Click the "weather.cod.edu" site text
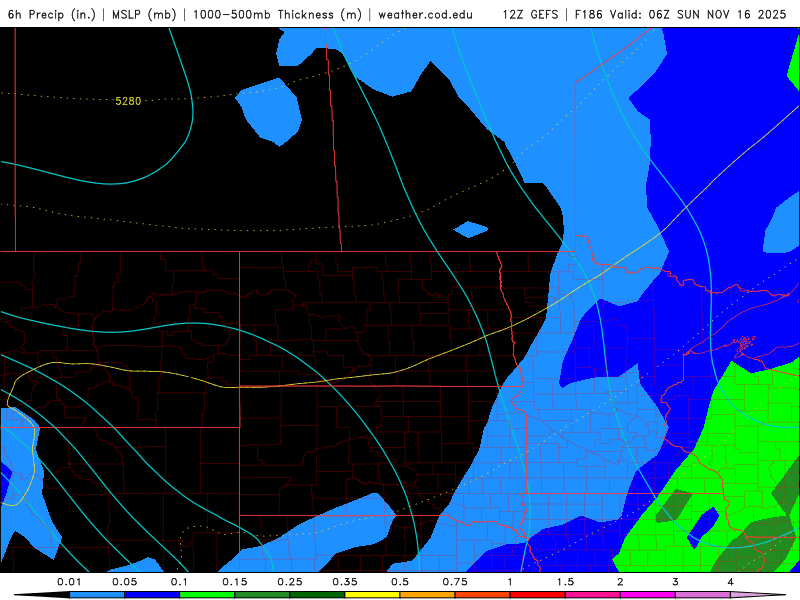 coord(425,14)
